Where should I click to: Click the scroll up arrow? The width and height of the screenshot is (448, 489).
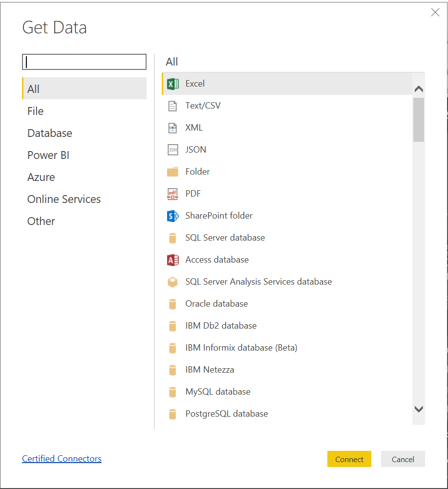click(419, 89)
